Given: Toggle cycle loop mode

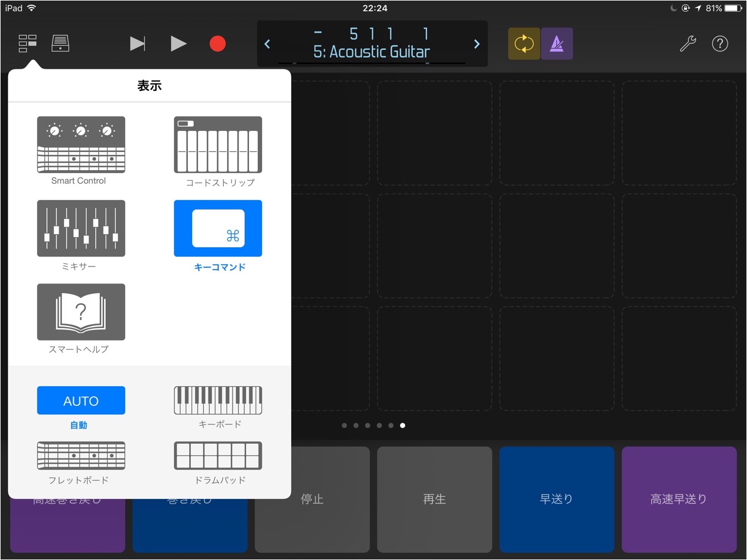Looking at the screenshot, I should coord(524,43).
